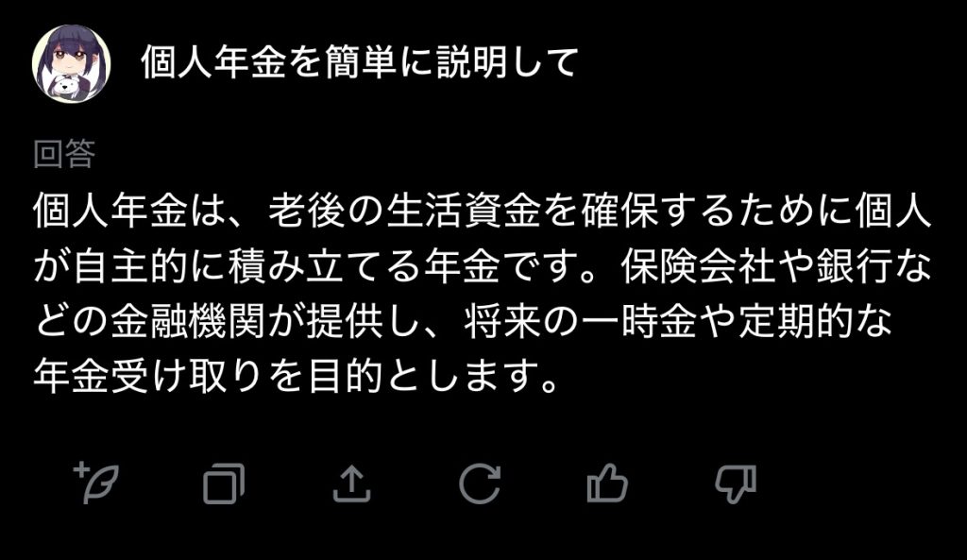Like the answer with thumbs up

607,483
